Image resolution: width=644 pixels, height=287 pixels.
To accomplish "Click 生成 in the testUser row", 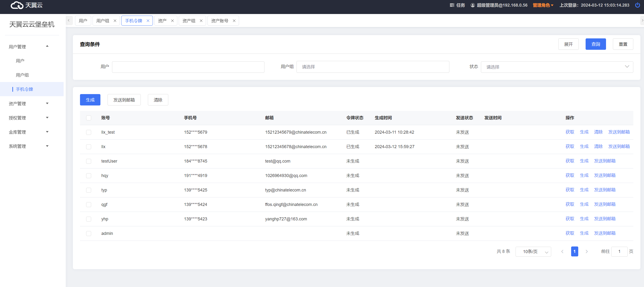I will (584, 161).
